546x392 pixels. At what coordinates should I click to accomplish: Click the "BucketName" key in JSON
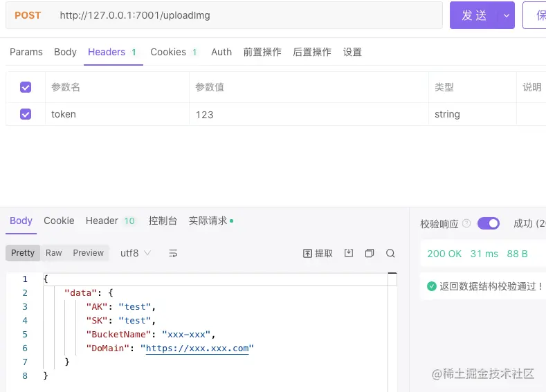tap(118, 334)
